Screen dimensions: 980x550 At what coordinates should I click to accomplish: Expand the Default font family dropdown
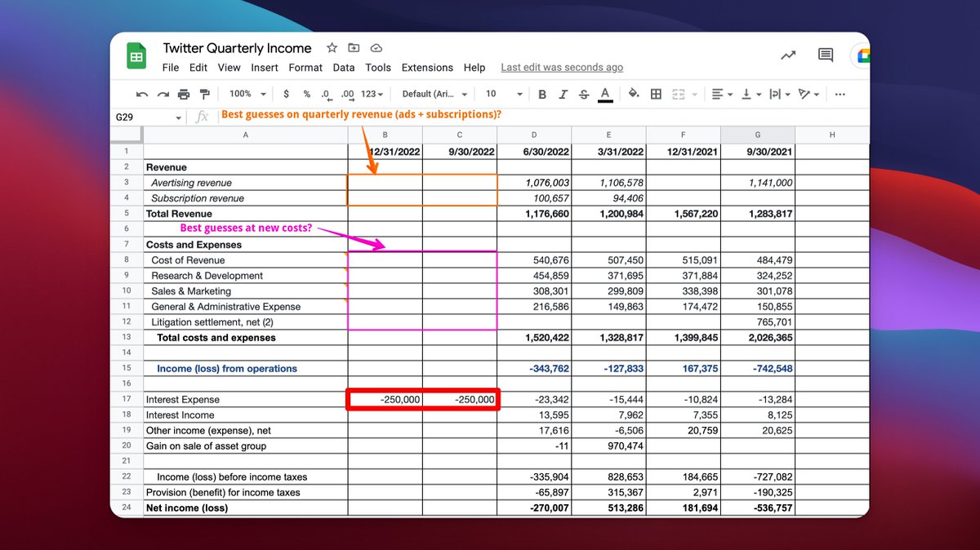point(435,95)
